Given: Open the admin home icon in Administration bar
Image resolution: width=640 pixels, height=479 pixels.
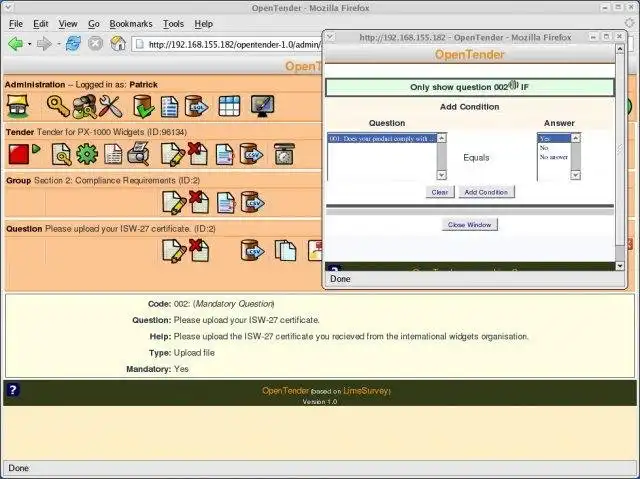Looking at the screenshot, I should pyautogui.click(x=18, y=106).
